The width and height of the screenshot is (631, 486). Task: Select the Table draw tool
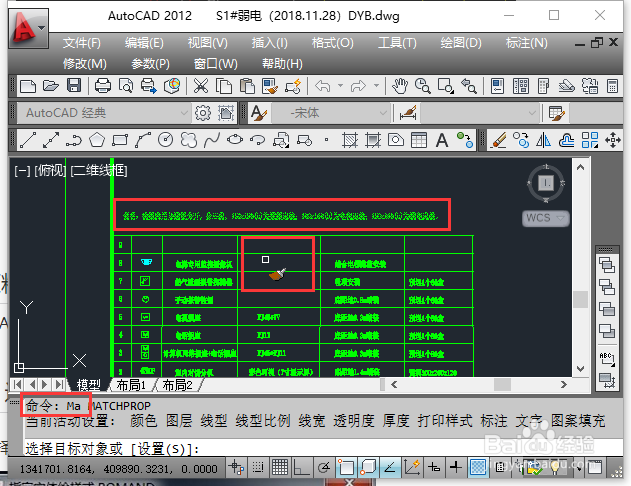tap(419, 140)
